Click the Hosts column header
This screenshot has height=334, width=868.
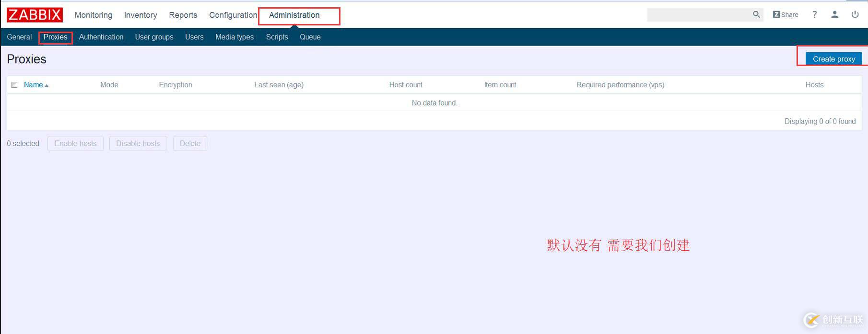tap(814, 85)
